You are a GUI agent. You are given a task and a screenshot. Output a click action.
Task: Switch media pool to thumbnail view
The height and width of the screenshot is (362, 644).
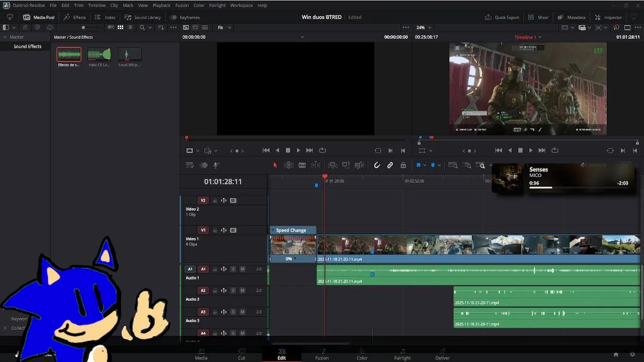tap(120, 28)
